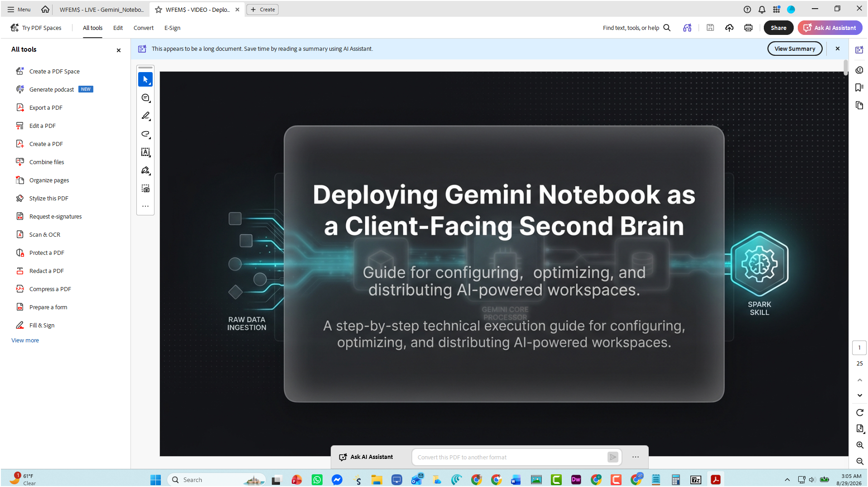The width and height of the screenshot is (868, 487).
Task: Select the snapshot capture tool
Action: tap(145, 189)
